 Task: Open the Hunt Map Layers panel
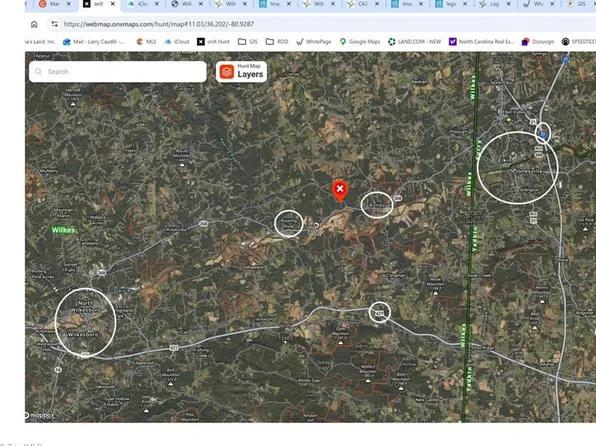tap(241, 71)
